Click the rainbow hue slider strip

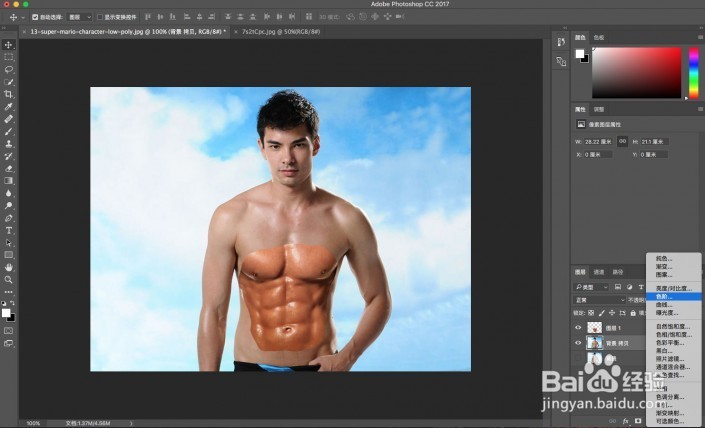[694, 72]
